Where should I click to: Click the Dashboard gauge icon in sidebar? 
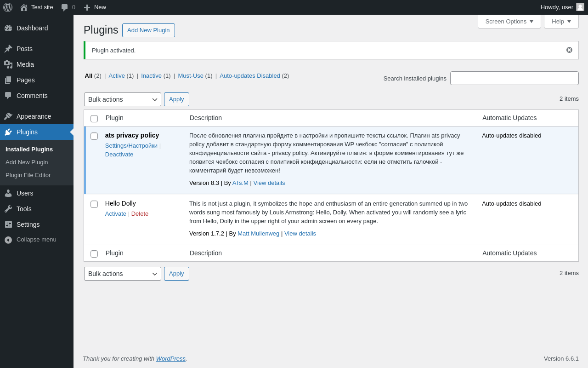(8, 28)
